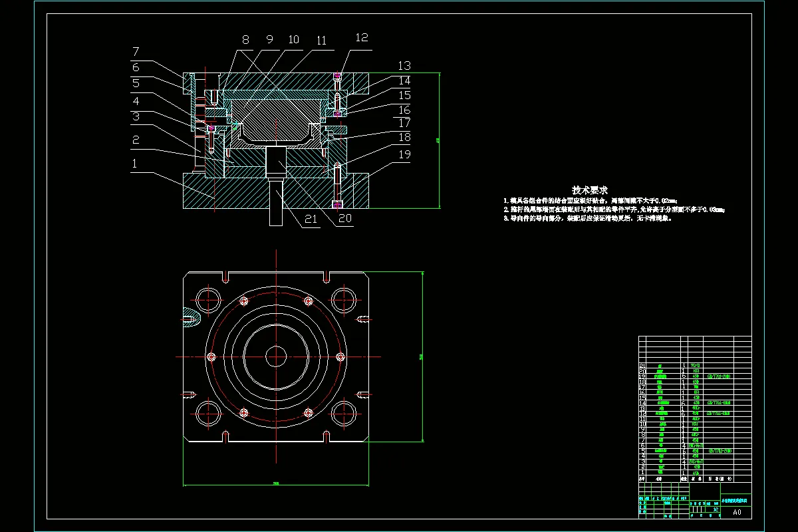Click callout number 1 beside section view

coord(135,163)
